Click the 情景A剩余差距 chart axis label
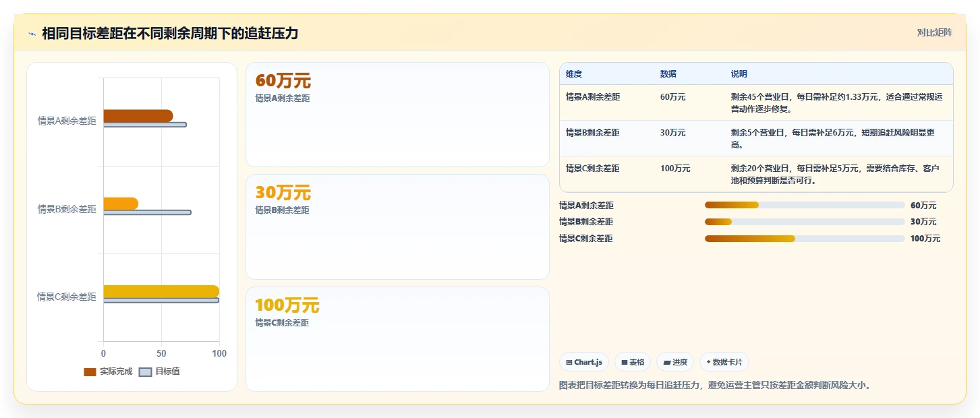 [67, 121]
